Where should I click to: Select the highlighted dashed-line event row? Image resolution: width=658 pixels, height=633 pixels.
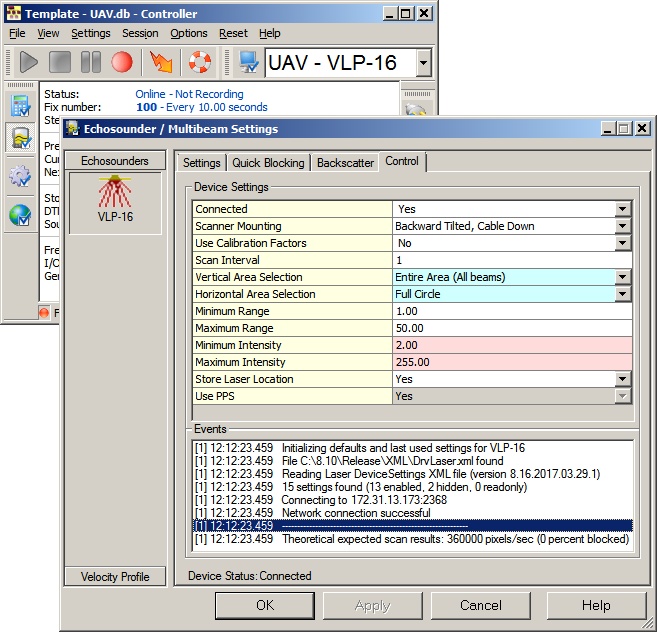coord(413,526)
